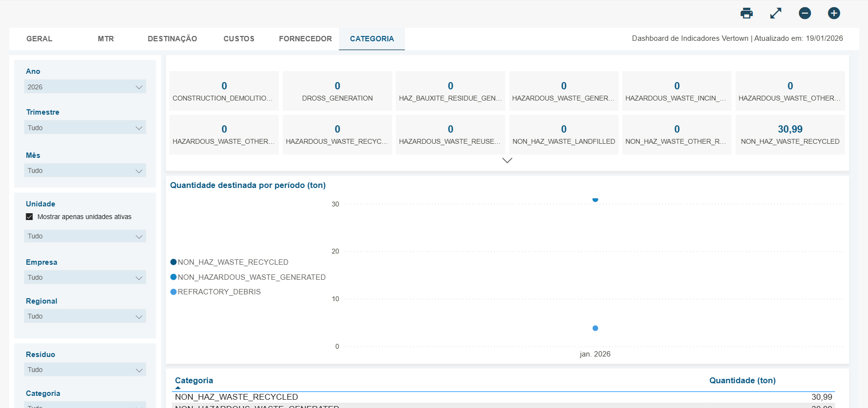This screenshot has width=868, height=408.
Task: Click the REFRACTORY_DEBRIS legend entry
Action: point(216,292)
